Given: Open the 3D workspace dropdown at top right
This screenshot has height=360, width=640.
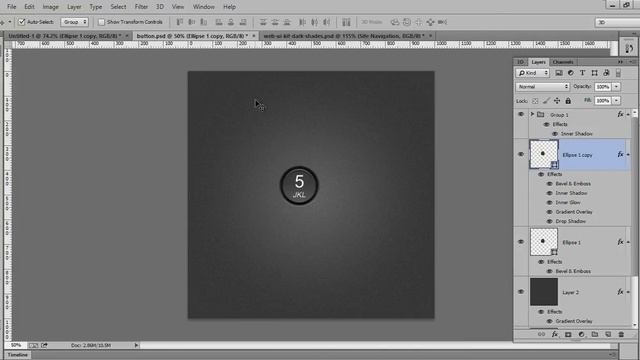Looking at the screenshot, I should click(617, 22).
